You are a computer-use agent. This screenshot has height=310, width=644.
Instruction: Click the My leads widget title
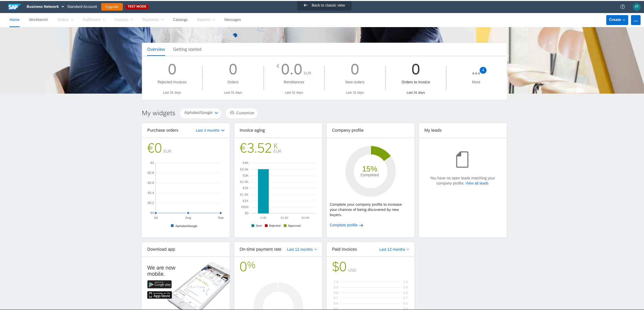point(433,130)
